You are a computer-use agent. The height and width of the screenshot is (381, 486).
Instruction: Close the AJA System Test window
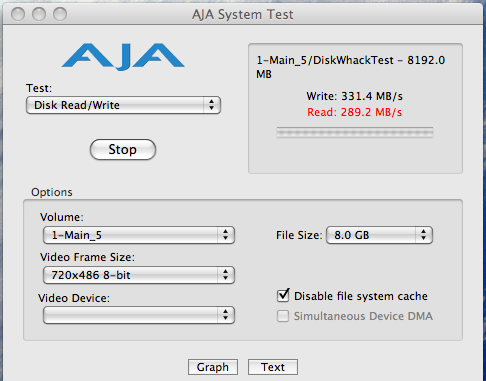click(18, 14)
